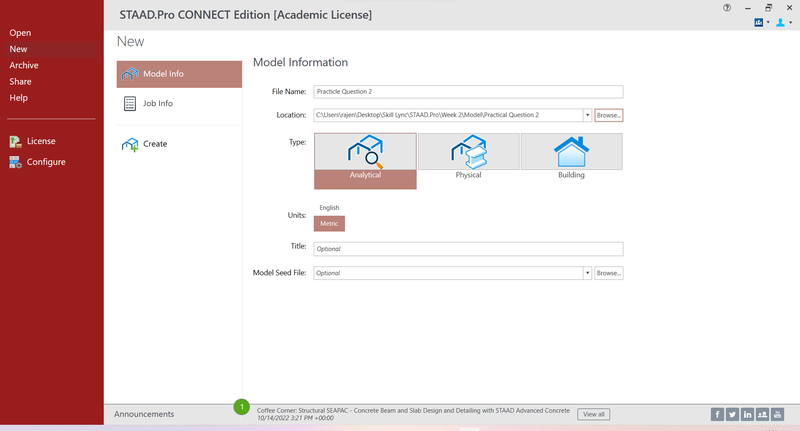800x431 pixels.
Task: Open the Facebook link icon
Action: tap(717, 414)
